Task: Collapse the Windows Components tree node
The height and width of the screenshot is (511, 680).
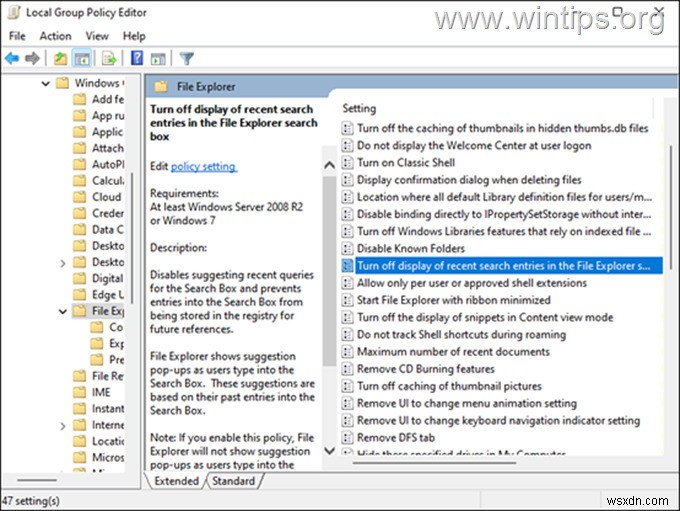Action: click(x=46, y=83)
